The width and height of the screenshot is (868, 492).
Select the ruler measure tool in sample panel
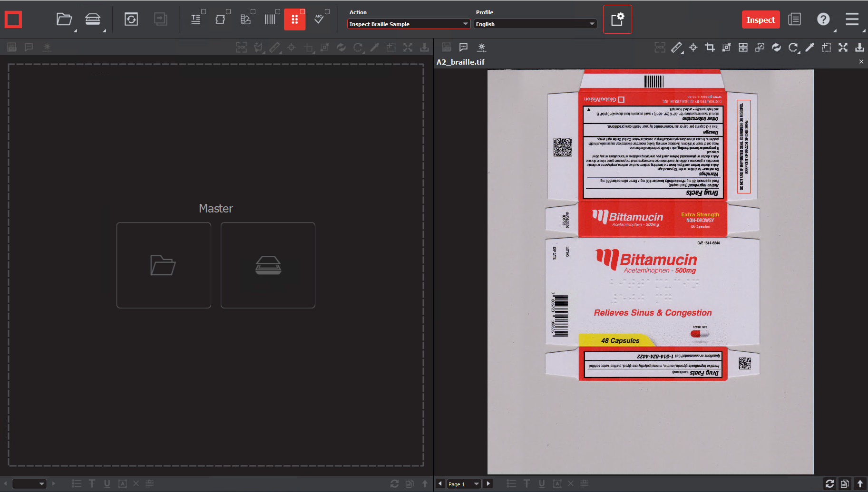pos(676,47)
